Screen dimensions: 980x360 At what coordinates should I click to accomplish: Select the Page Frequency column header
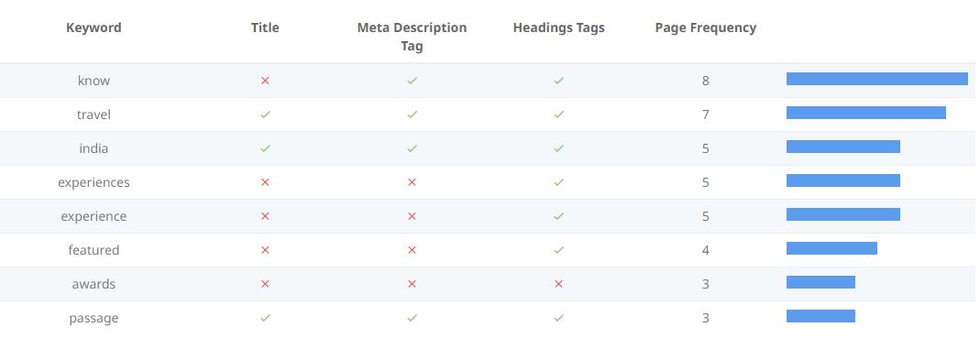[706, 27]
